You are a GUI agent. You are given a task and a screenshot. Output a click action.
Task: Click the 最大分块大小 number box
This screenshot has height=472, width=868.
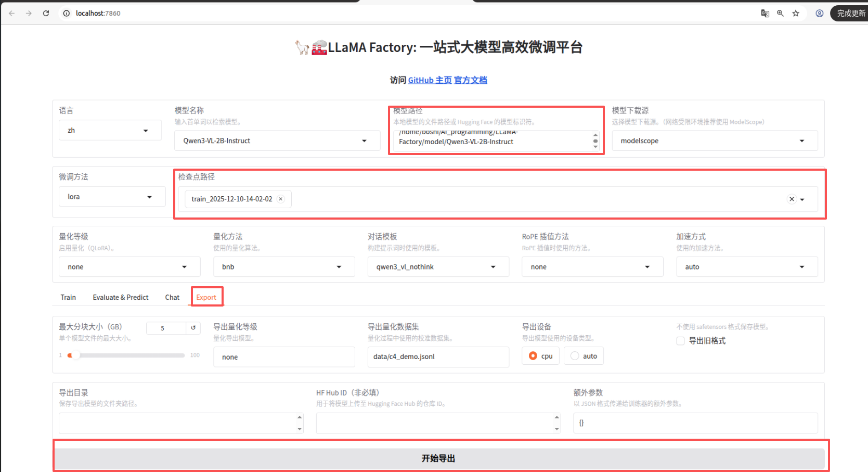point(166,328)
